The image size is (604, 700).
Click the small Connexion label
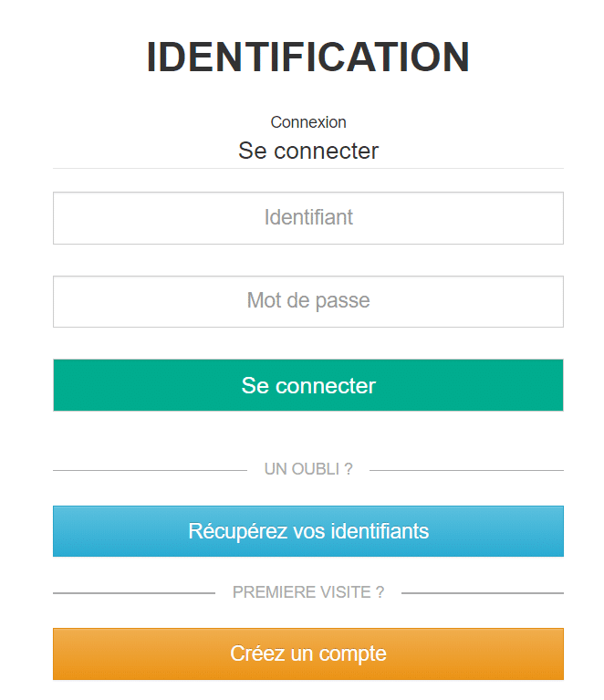[308, 122]
